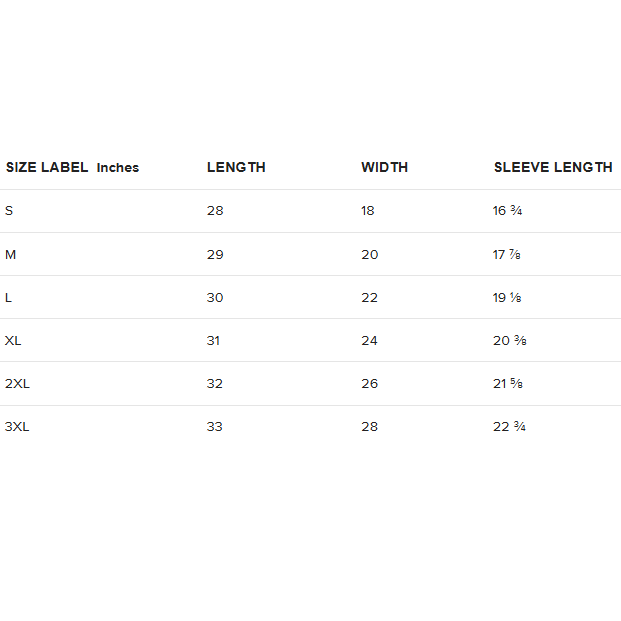Select the S size row label
621x621 pixels.
pos(9,211)
